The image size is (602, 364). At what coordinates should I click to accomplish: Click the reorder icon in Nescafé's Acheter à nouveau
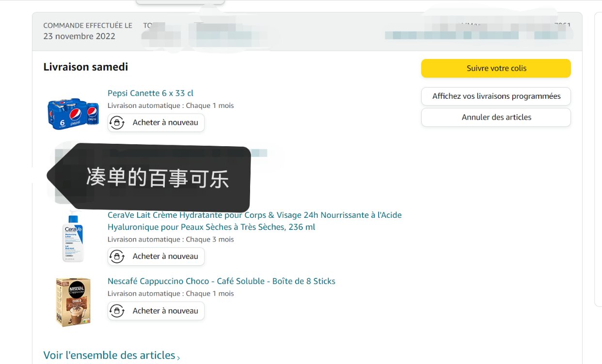117,311
